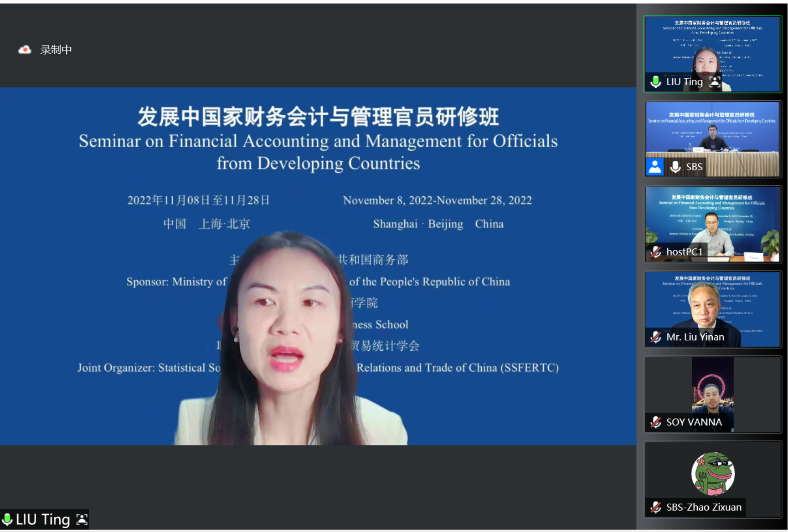788x532 pixels.
Task: Click the "录制中" recording status label
Action: tap(57, 49)
